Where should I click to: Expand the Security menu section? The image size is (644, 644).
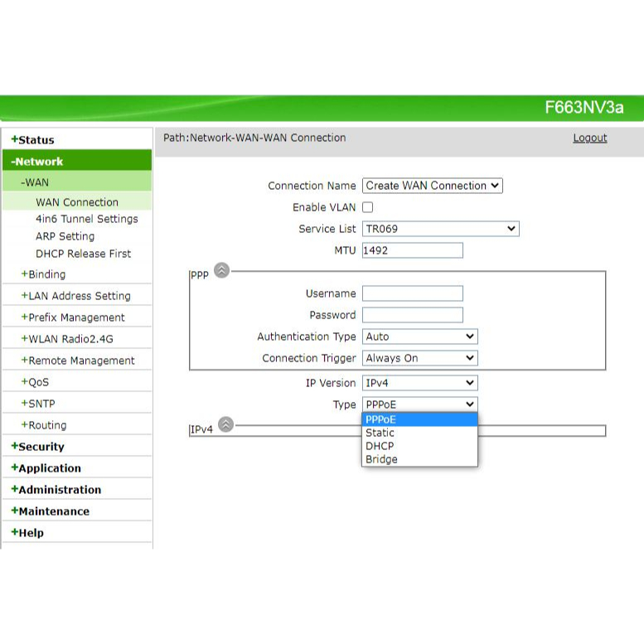click(37, 447)
